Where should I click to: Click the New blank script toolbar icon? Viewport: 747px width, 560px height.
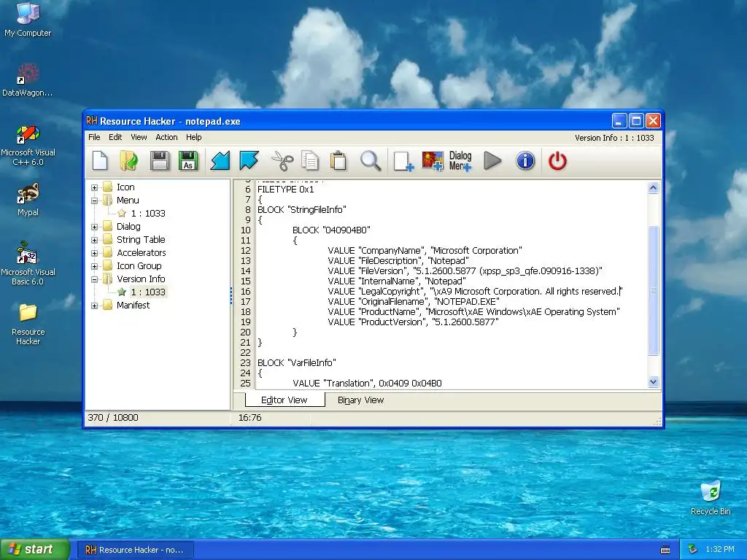pos(100,160)
